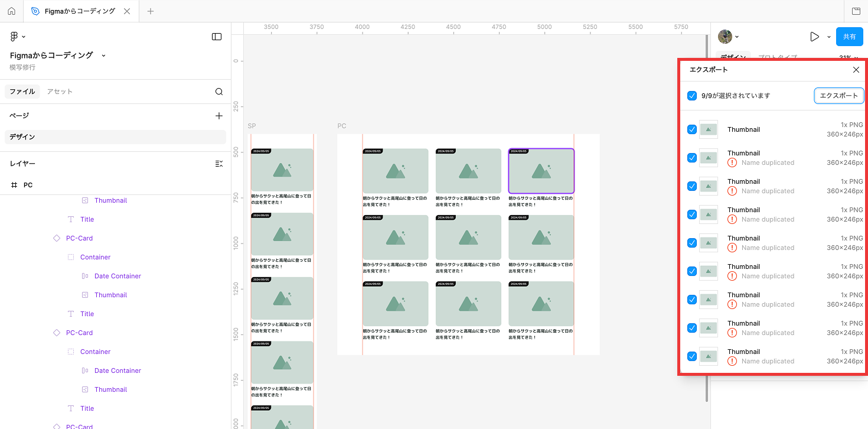
Task: Open the Figma logo main menu
Action: click(14, 37)
